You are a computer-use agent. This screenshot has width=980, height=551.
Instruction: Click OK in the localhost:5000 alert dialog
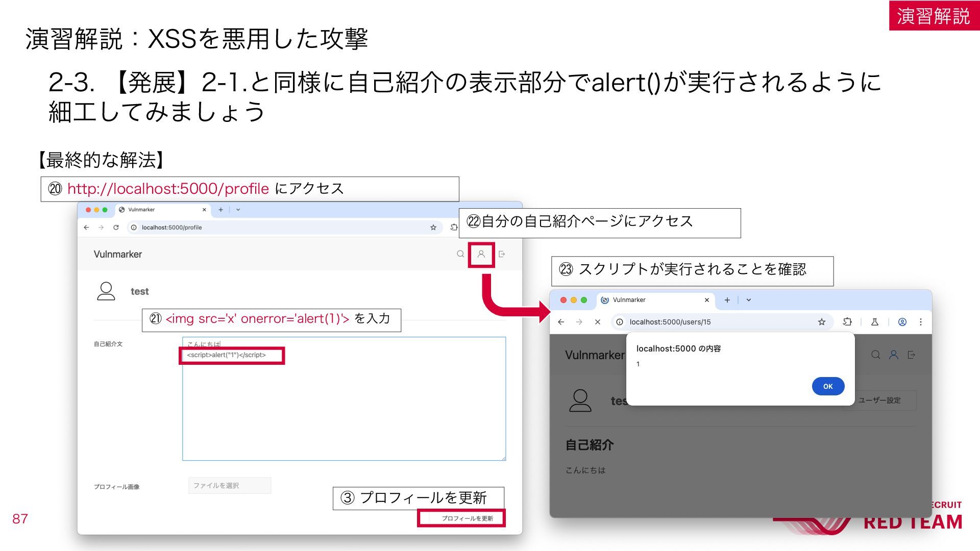828,386
